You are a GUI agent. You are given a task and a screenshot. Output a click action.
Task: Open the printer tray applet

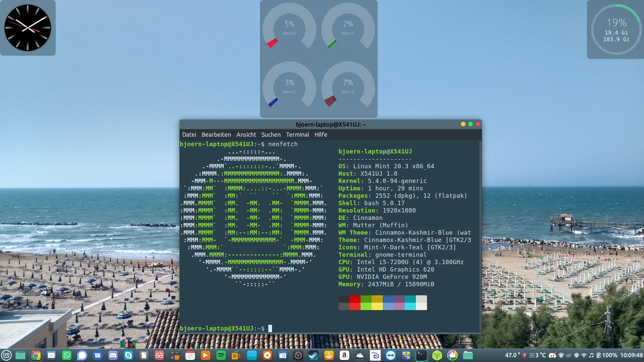point(576,355)
